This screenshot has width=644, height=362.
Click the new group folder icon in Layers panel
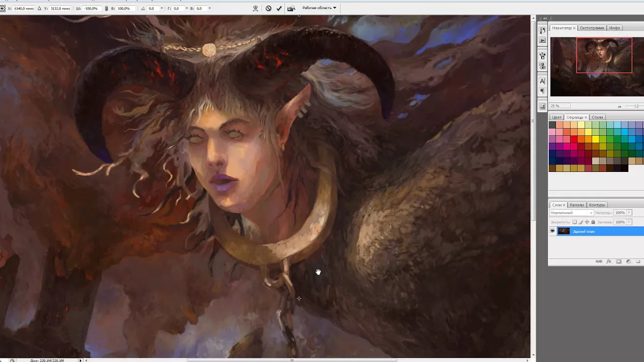click(x=638, y=261)
